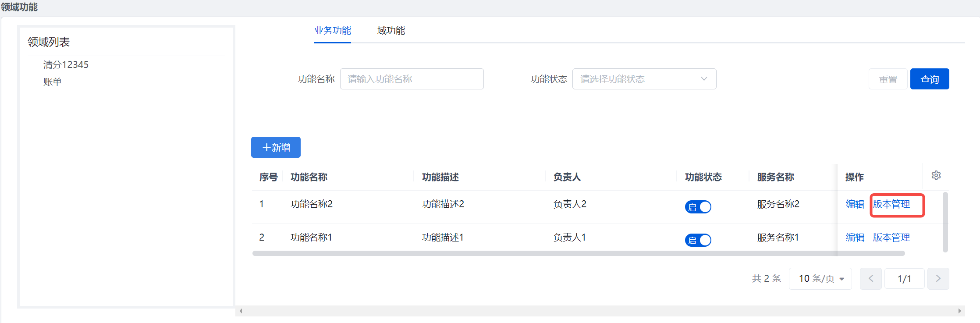This screenshot has width=980, height=323.
Task: Open the 功能状态 dropdown
Action: coord(644,79)
